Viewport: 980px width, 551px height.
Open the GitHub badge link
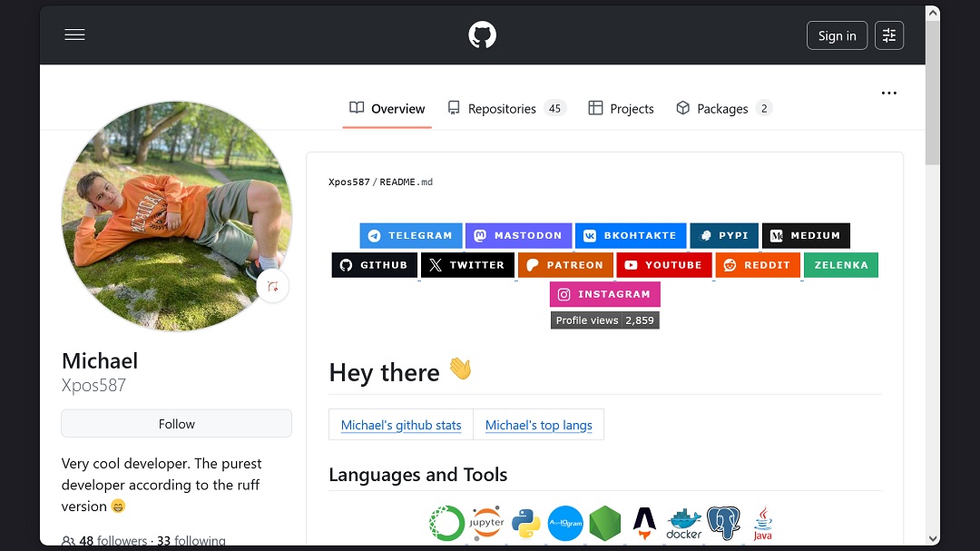[375, 265]
